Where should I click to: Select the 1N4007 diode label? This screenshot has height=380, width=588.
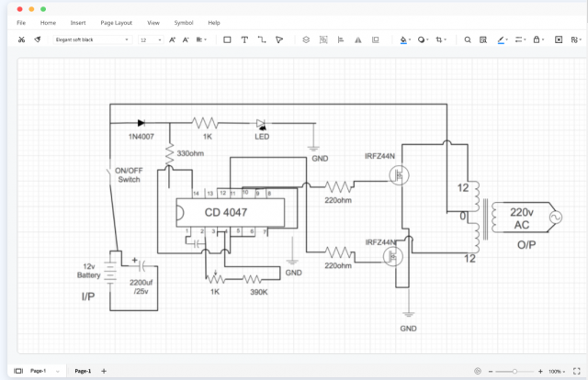coord(141,137)
